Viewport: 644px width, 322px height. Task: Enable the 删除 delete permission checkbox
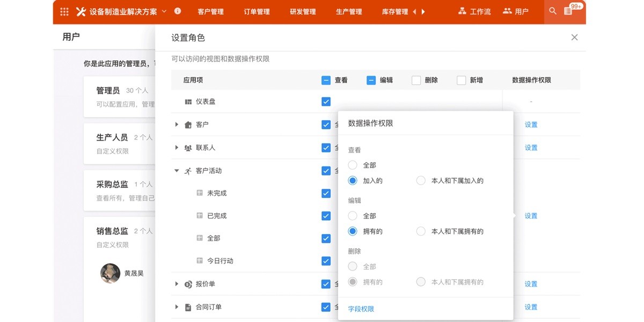(x=416, y=80)
